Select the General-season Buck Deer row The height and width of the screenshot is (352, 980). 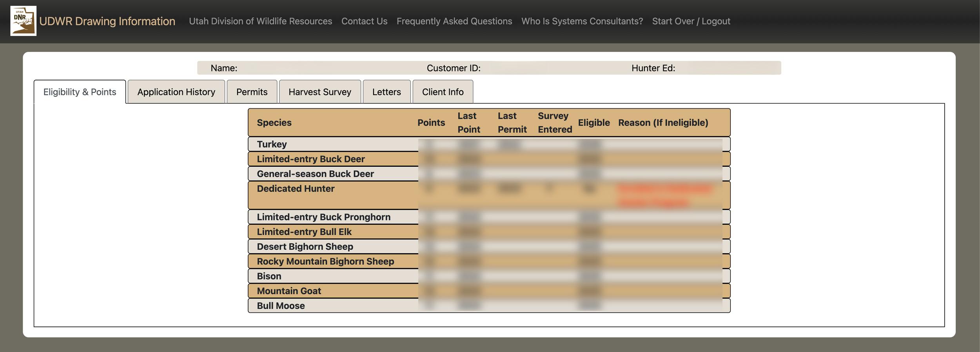point(489,174)
